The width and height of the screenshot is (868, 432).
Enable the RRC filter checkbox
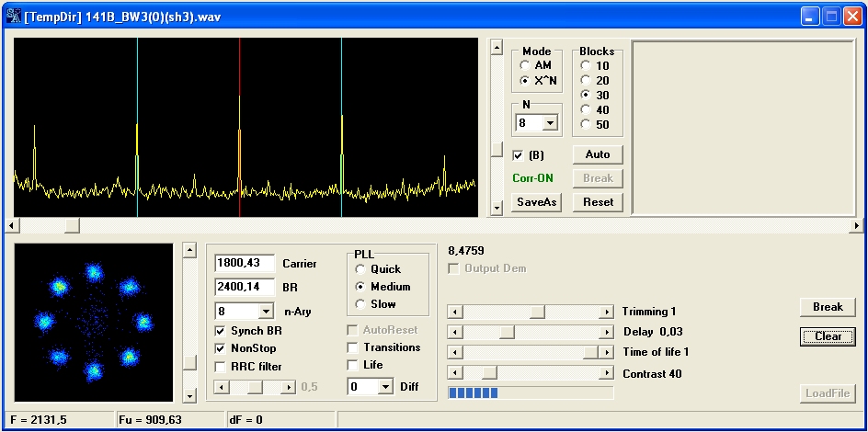pyautogui.click(x=221, y=367)
